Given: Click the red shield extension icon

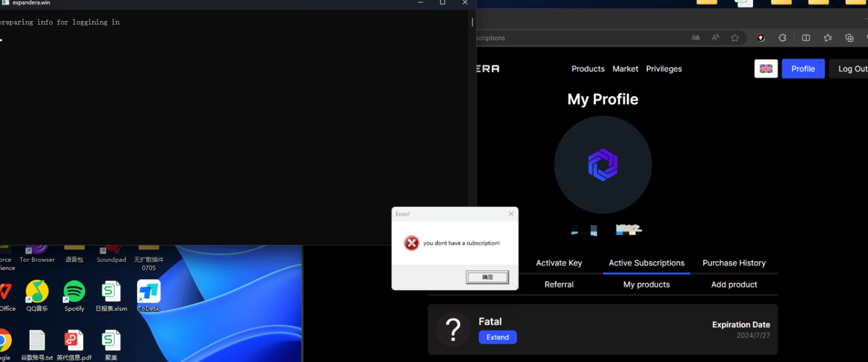Looking at the screenshot, I should (761, 38).
